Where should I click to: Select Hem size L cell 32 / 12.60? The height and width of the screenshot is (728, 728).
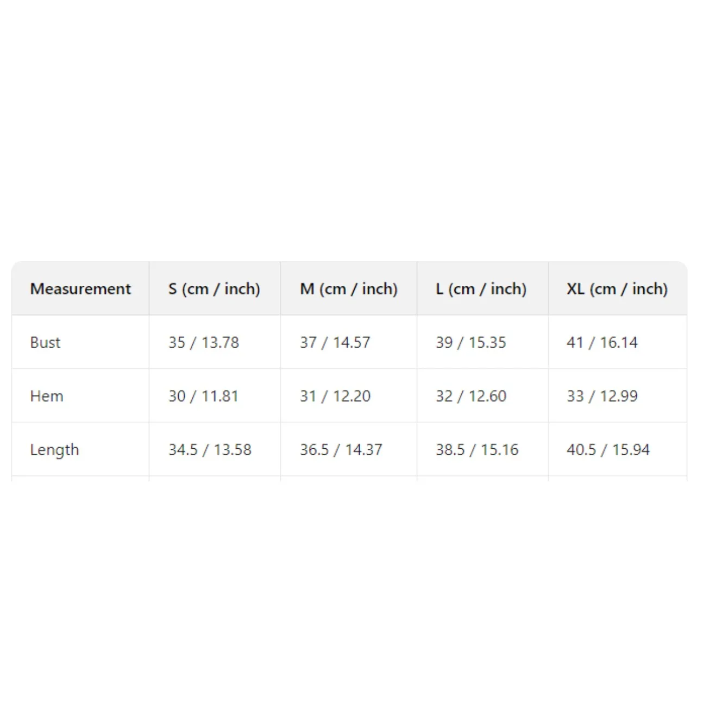(470, 396)
